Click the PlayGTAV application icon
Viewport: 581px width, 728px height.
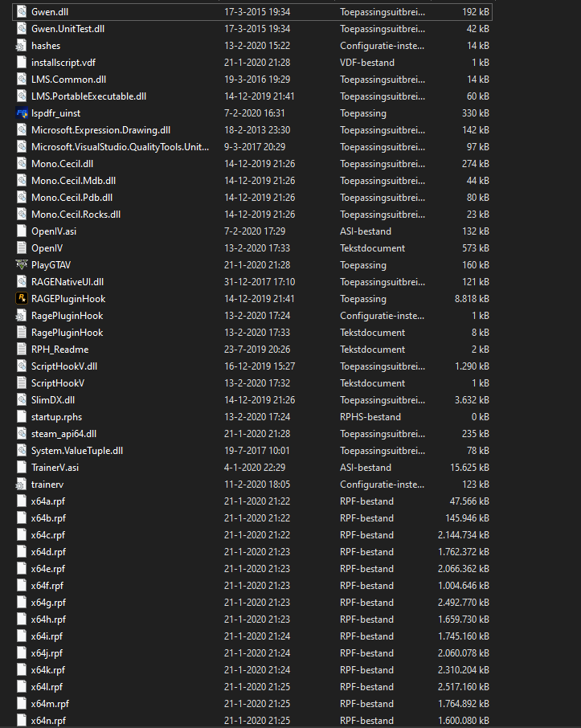pyautogui.click(x=22, y=265)
